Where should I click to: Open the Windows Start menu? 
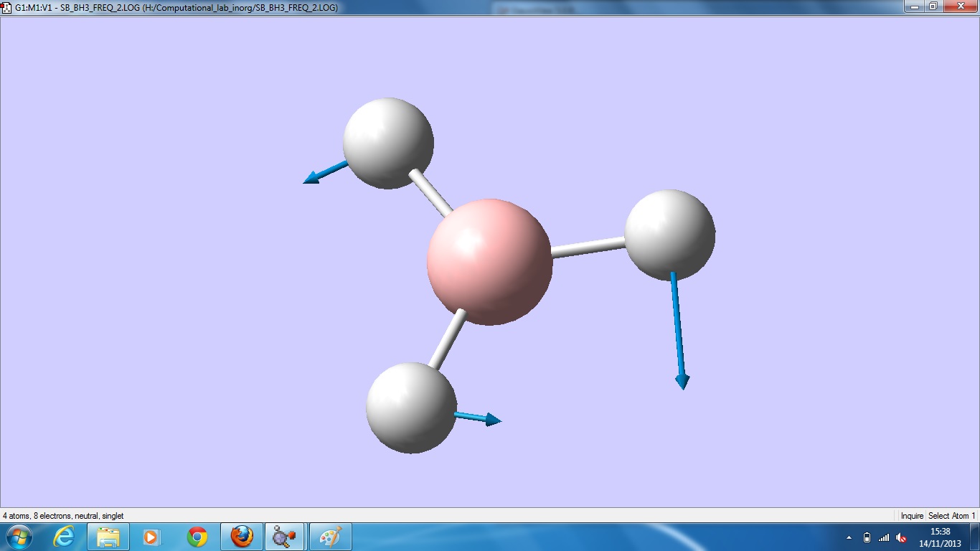(18, 537)
